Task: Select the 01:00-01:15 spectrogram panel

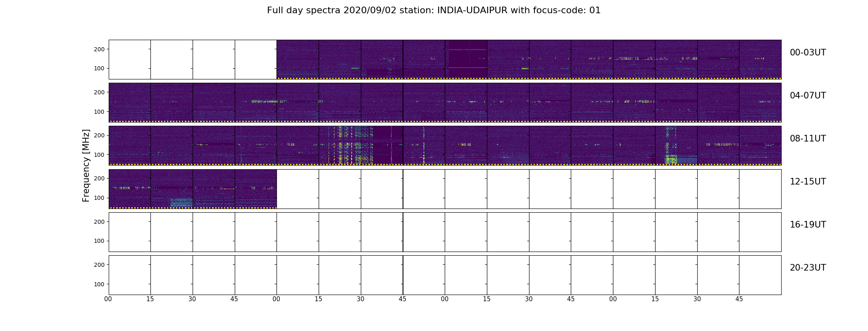Action: (298, 59)
